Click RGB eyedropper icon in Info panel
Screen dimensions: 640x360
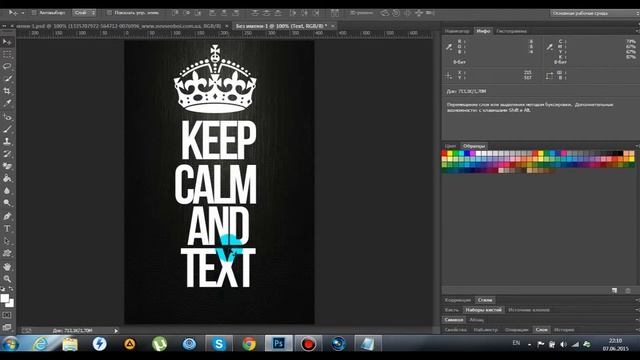click(x=449, y=47)
